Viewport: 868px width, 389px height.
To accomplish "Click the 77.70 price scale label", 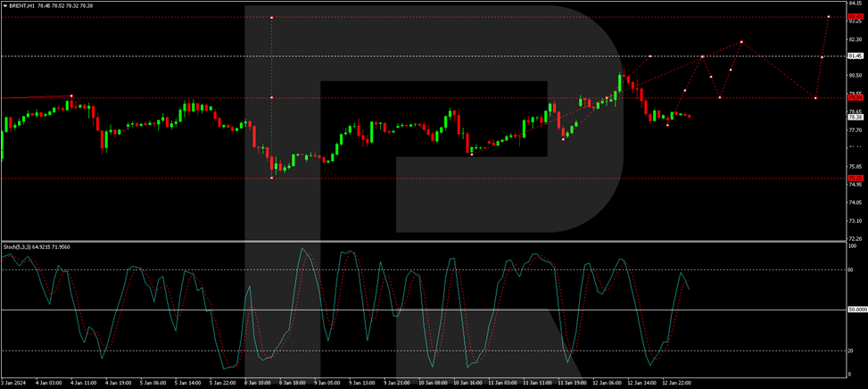I will (x=856, y=130).
